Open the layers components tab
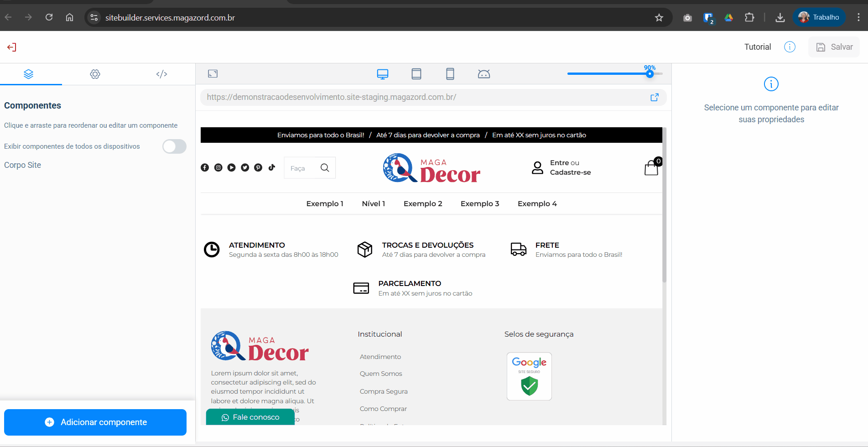 [x=29, y=74]
